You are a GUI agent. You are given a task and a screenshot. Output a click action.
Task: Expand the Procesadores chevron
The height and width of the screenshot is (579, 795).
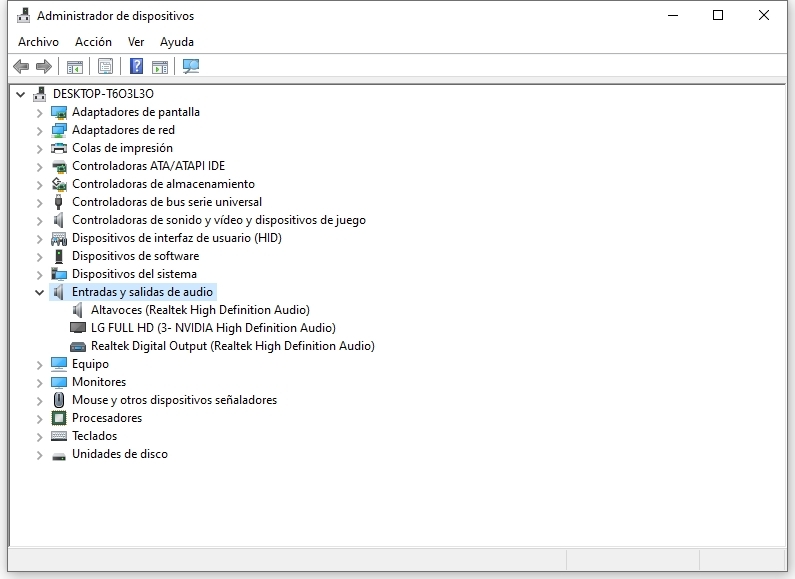pos(40,419)
